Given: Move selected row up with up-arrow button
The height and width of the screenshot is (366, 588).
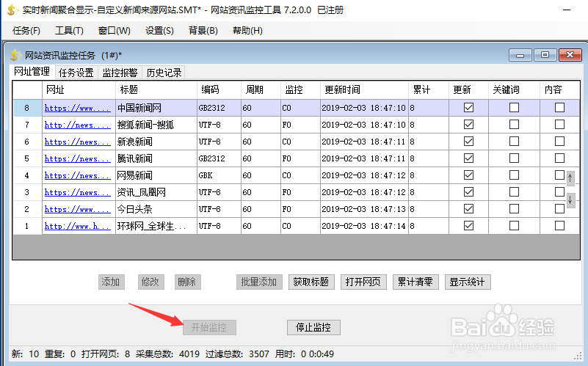Looking at the screenshot, I should pyautogui.click(x=570, y=178).
